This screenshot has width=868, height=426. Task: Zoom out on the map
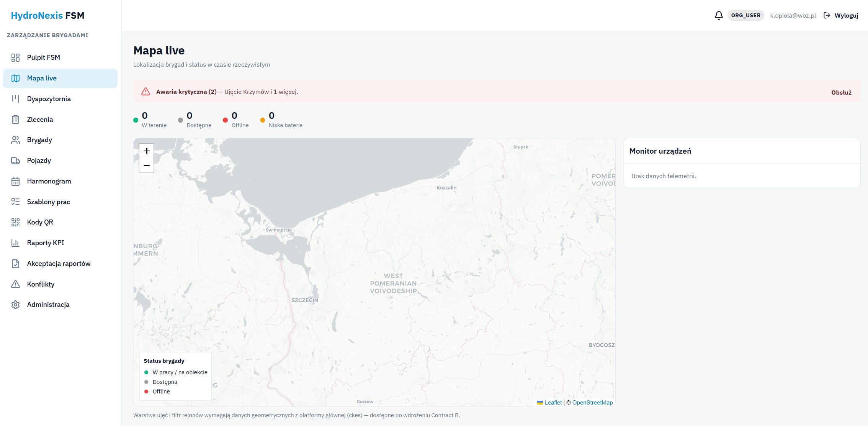[x=147, y=165]
